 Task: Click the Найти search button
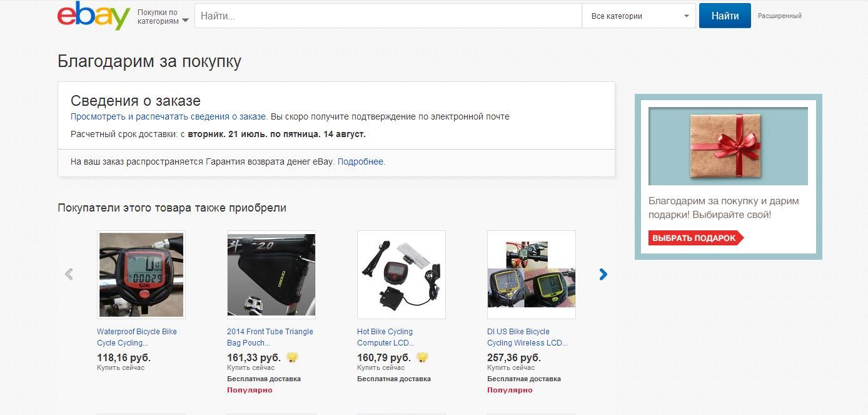pyautogui.click(x=725, y=16)
